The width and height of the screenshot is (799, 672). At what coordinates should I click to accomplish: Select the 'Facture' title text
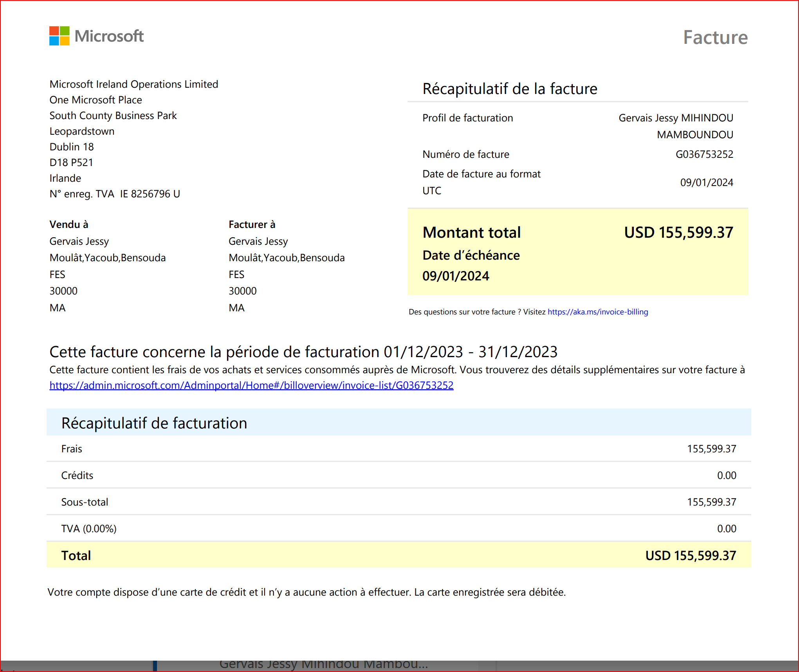[715, 38]
